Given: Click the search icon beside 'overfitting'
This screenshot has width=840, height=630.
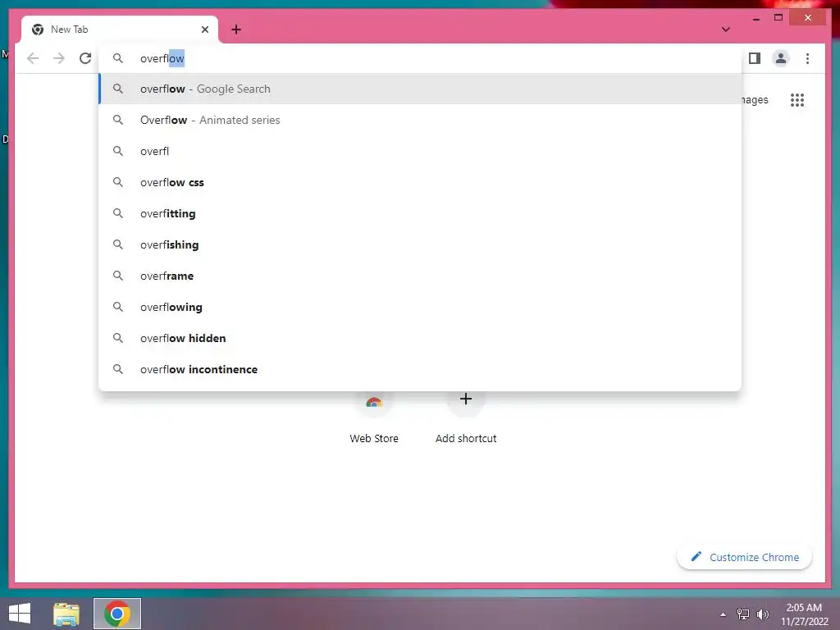Looking at the screenshot, I should (x=118, y=213).
